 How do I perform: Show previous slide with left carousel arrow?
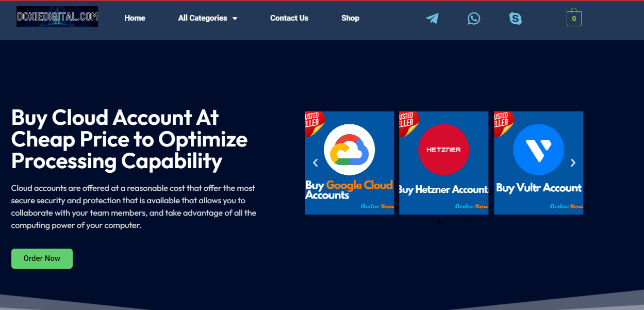(x=316, y=163)
